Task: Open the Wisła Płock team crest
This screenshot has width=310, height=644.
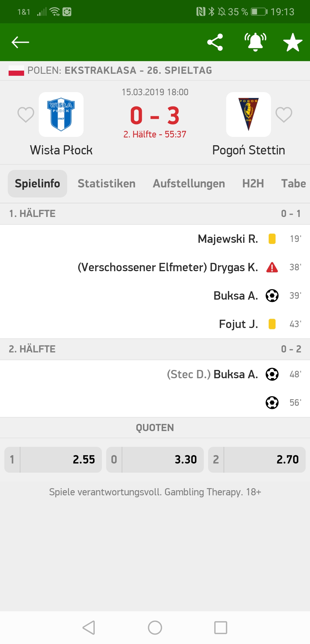Action: tap(61, 115)
